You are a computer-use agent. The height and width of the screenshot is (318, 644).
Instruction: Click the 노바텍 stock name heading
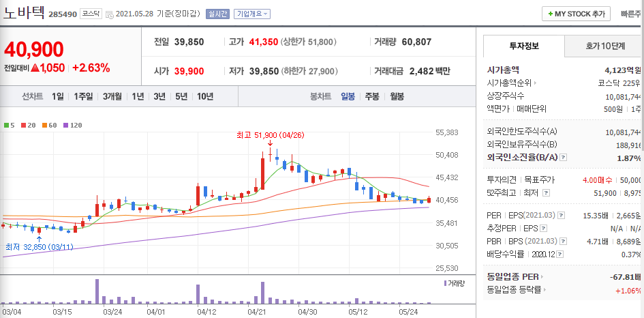(24, 13)
